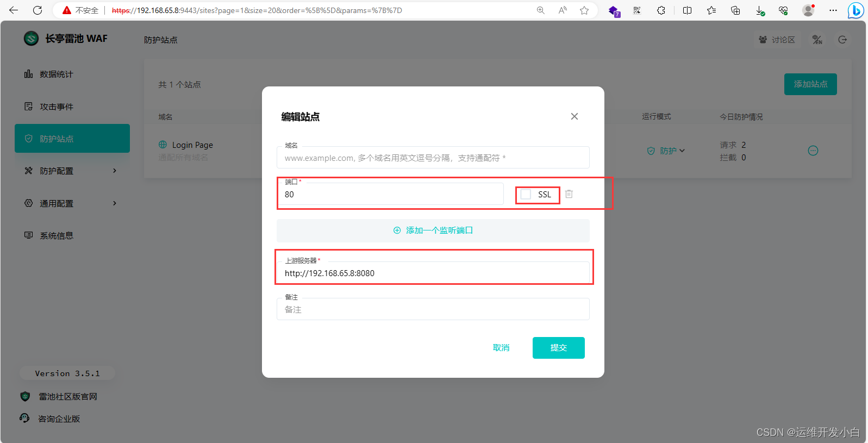Viewport: 868px width, 443px height.
Task: Open the 防护 run mode dropdown
Action: point(666,151)
